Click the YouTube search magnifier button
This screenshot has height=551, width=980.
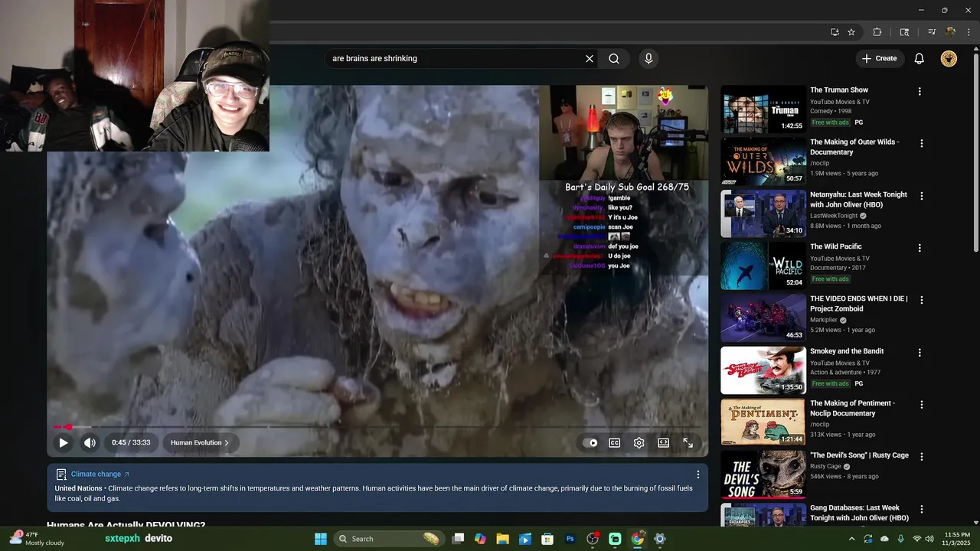click(614, 58)
